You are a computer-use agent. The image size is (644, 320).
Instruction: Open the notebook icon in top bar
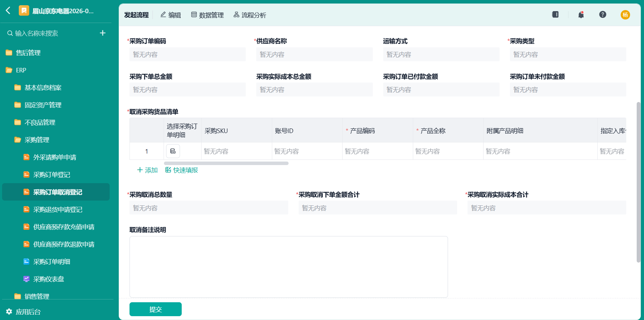[555, 15]
